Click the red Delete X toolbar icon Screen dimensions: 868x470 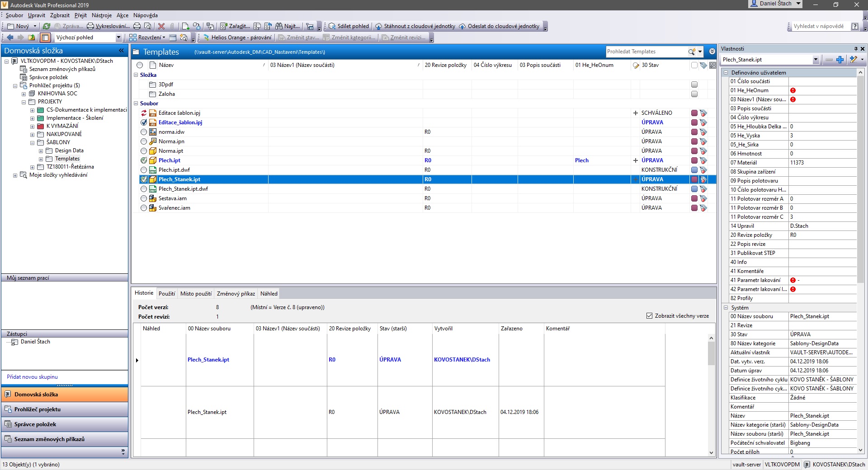coord(161,26)
